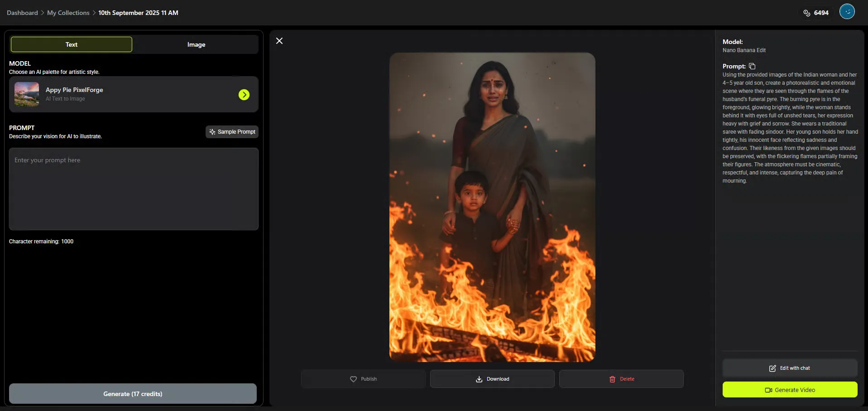Click the credits coin icon

coord(806,13)
